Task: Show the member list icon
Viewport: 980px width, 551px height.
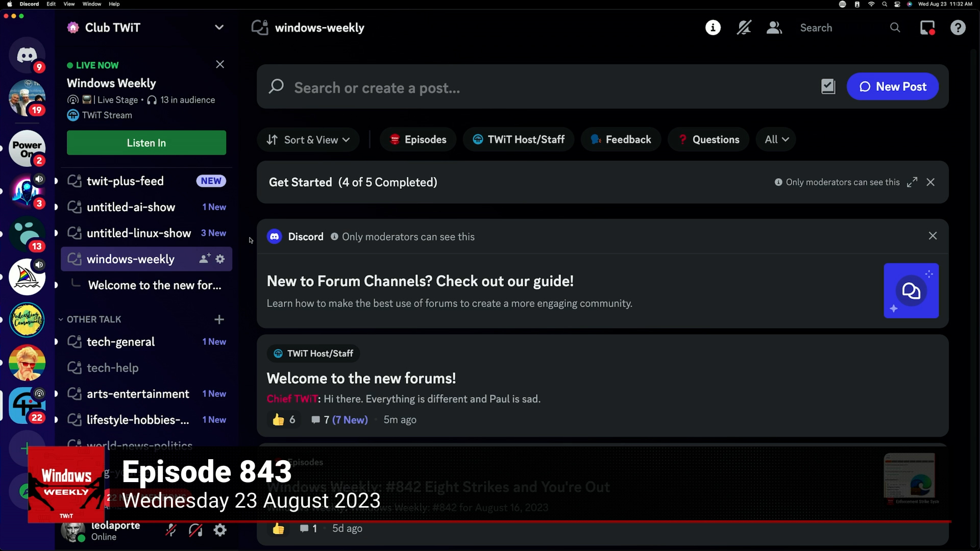Action: (773, 28)
